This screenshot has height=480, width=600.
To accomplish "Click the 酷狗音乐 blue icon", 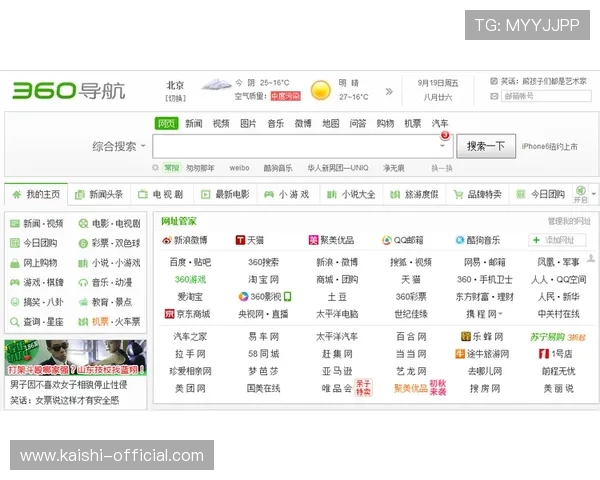I will pos(460,240).
